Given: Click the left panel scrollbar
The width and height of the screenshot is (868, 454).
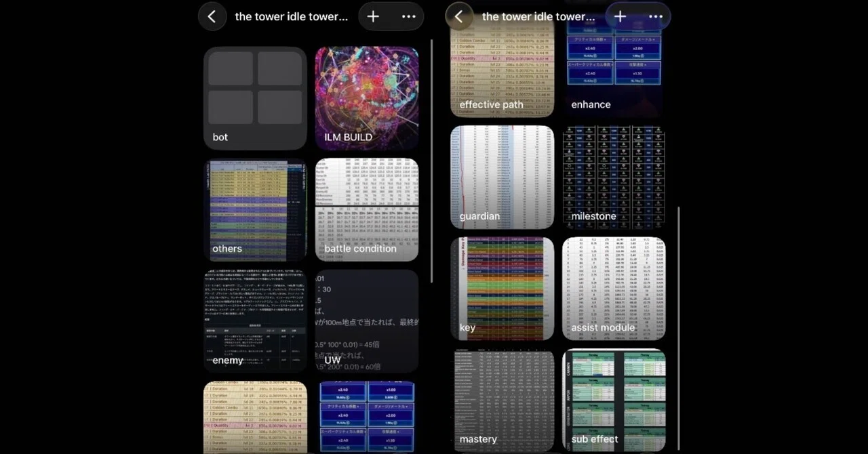Looking at the screenshot, I should pos(431,161).
